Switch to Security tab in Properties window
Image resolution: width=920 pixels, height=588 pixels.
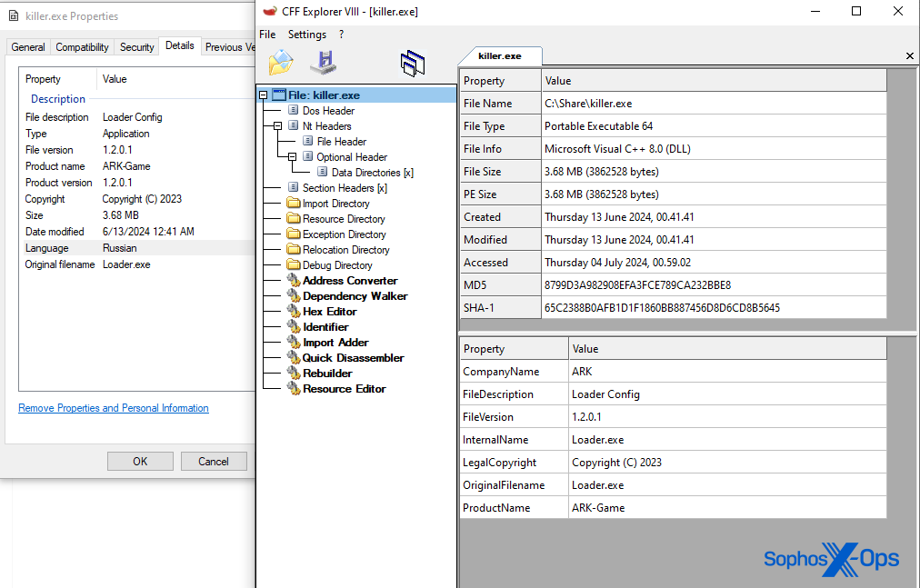pyautogui.click(x=136, y=47)
